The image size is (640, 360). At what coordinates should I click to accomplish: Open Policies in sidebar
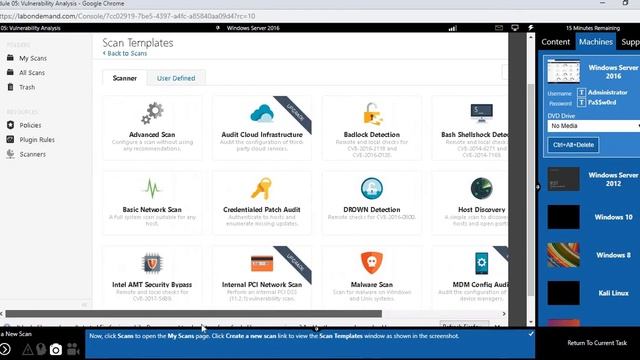click(x=30, y=125)
